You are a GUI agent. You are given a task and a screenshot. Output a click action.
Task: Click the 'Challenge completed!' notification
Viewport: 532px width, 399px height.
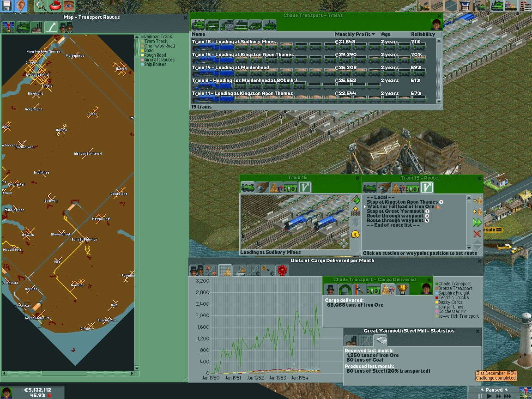(x=496, y=375)
